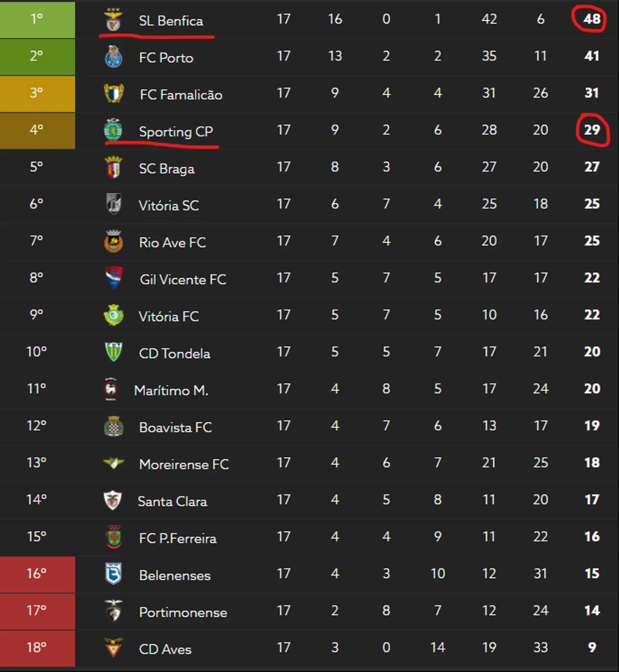Open the Santa Clara team link
This screenshot has height=672, width=619.
[173, 501]
